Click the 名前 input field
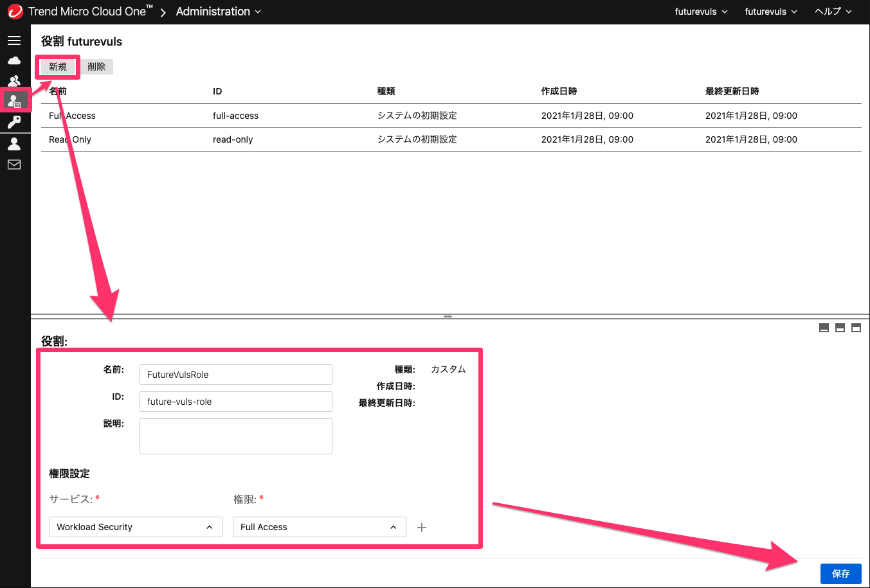 (x=236, y=375)
